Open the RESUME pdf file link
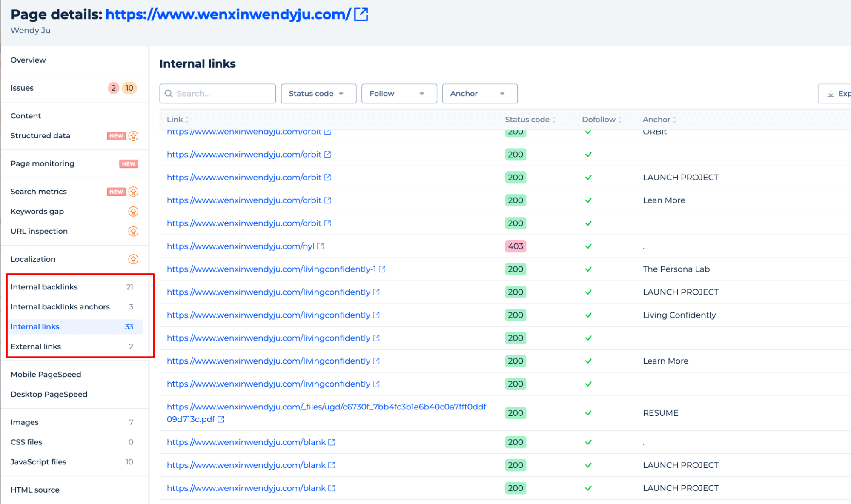The width and height of the screenshot is (851, 504). 327,413
